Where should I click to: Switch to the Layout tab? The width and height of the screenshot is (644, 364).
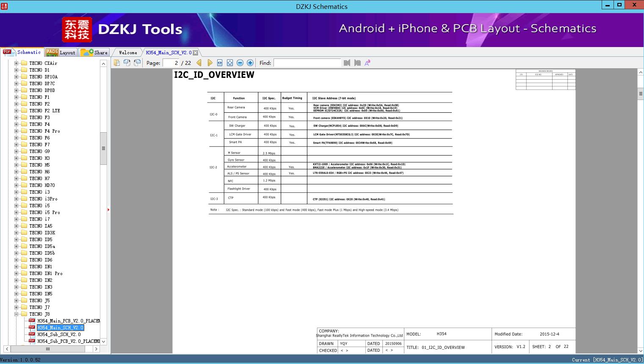(61, 53)
